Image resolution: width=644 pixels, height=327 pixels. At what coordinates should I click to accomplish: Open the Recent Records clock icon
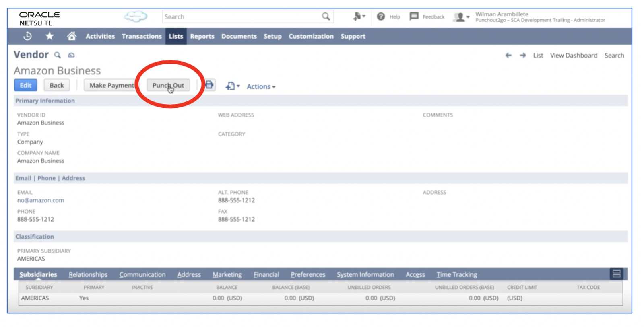(27, 36)
